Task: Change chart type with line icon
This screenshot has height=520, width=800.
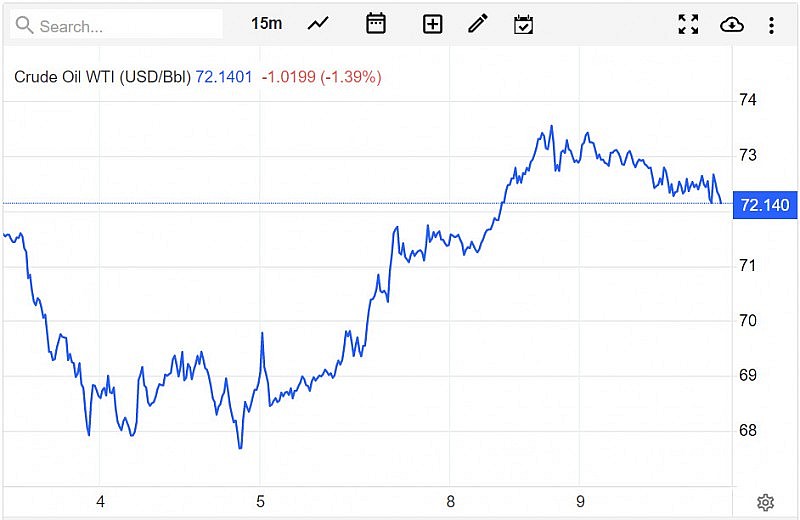Action: 318,24
